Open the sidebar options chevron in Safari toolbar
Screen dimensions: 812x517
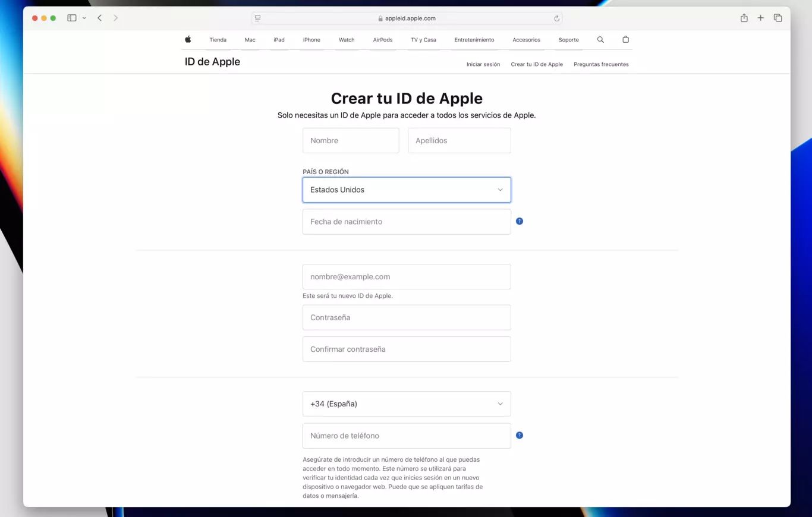click(x=84, y=18)
